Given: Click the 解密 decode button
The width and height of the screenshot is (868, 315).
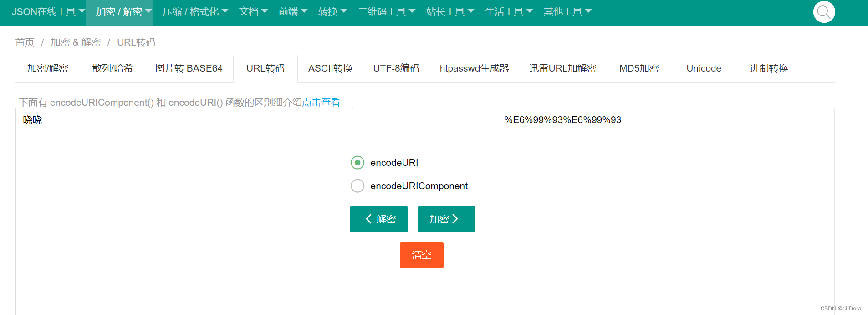Looking at the screenshot, I should 379,219.
